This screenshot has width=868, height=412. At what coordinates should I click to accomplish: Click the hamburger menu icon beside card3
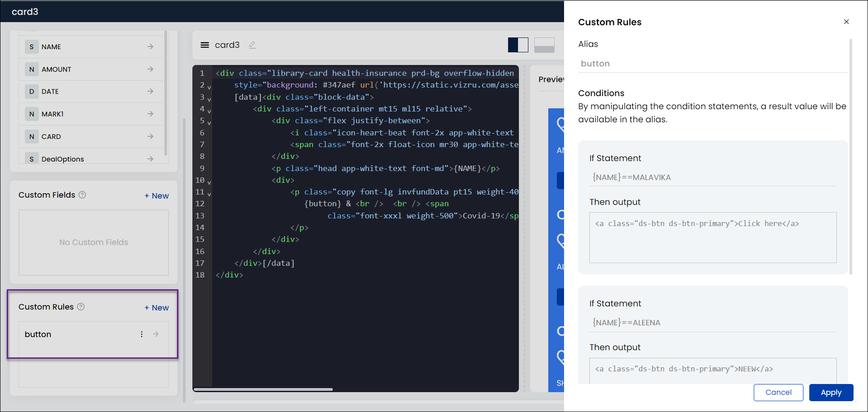pos(205,45)
